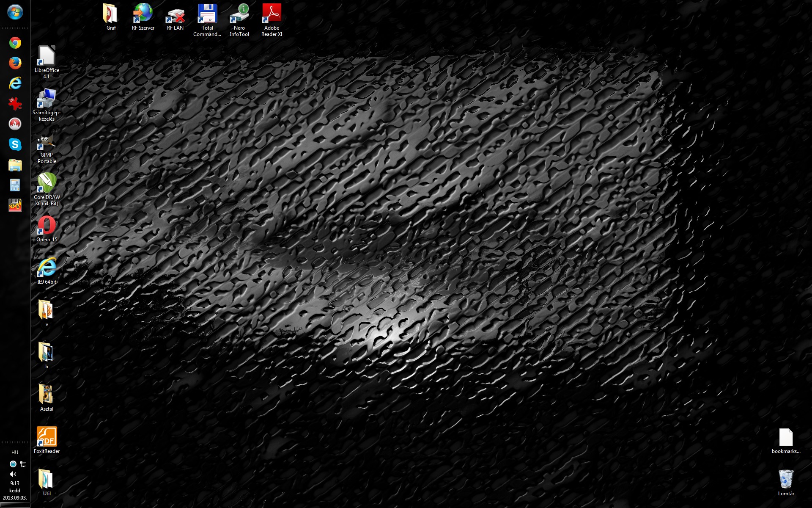This screenshot has width=812, height=508.
Task: Click the HU language indicator
Action: point(15,453)
